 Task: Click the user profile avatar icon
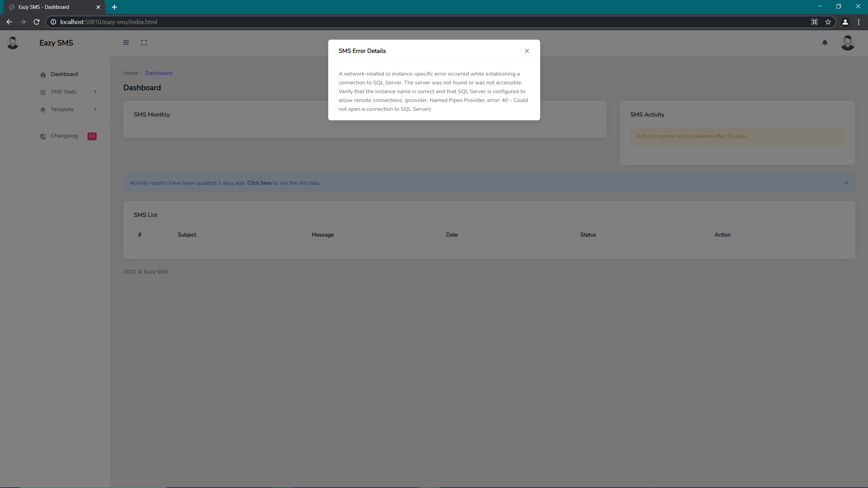click(847, 42)
